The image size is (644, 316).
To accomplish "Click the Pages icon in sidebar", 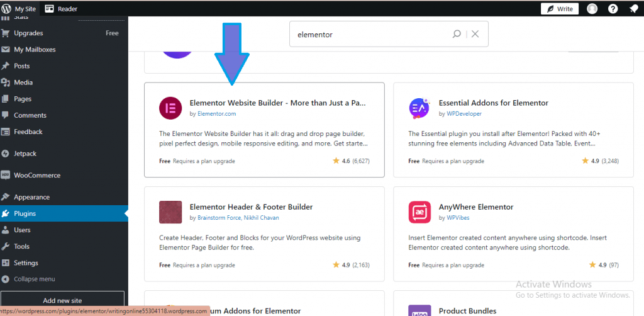I will click(x=5, y=99).
